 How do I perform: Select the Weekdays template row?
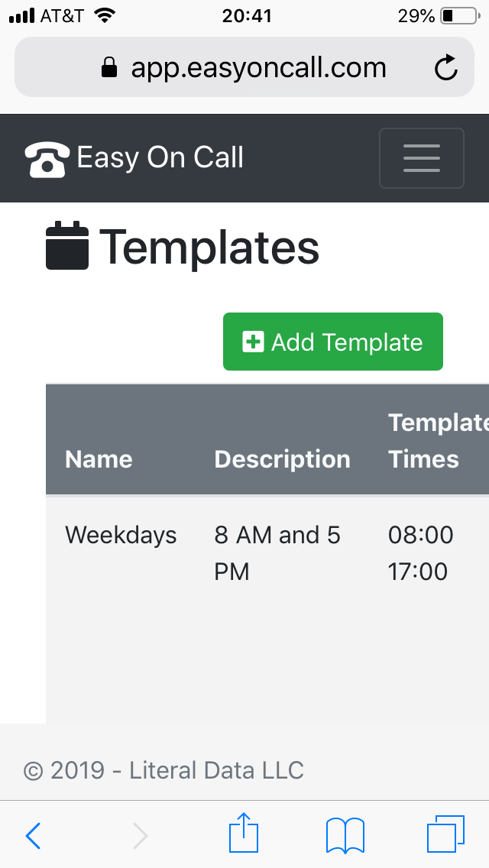pyautogui.click(x=121, y=536)
